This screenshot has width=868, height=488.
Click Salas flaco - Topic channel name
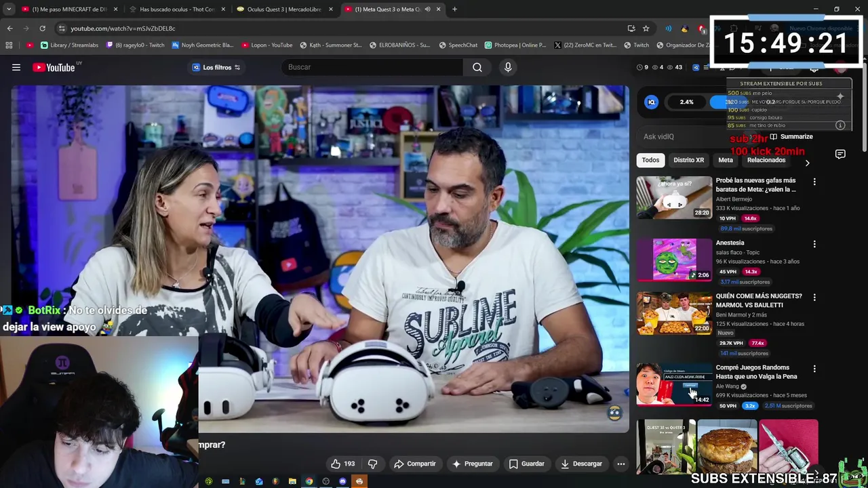(738, 253)
